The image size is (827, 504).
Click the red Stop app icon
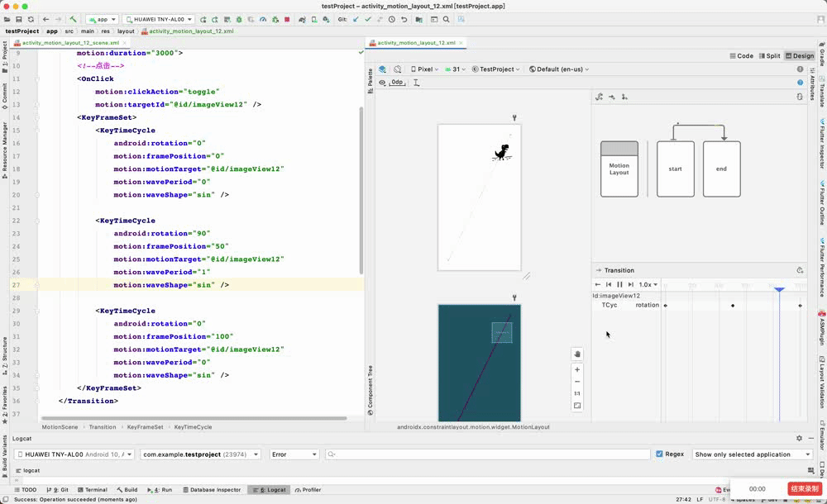coord(287,20)
